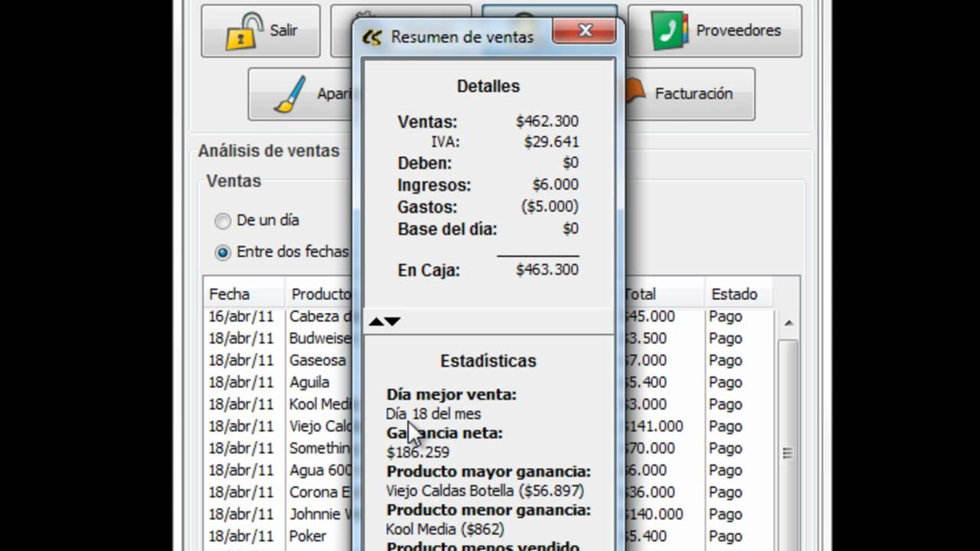
Task: Select the Entre dos fechas radio button
Action: click(222, 252)
